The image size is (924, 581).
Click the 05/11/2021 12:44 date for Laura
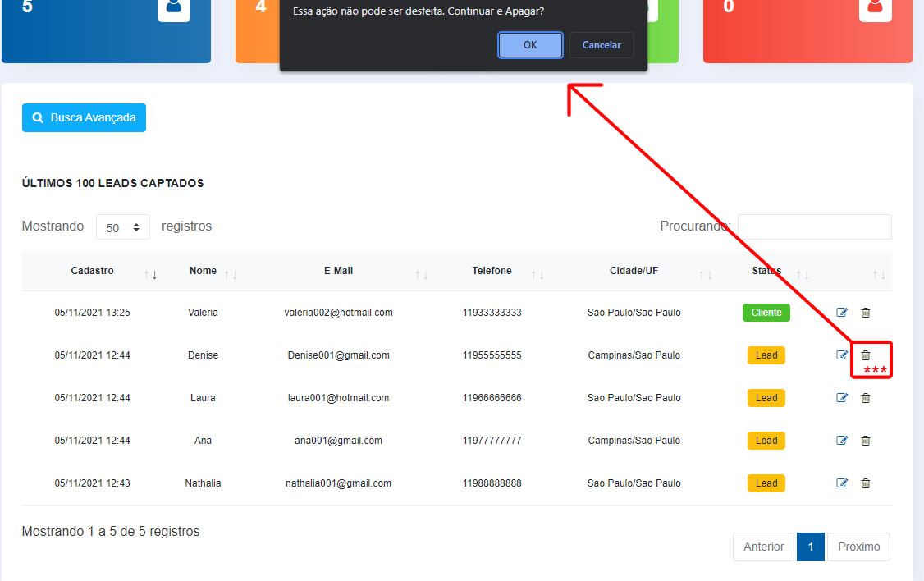pos(93,398)
